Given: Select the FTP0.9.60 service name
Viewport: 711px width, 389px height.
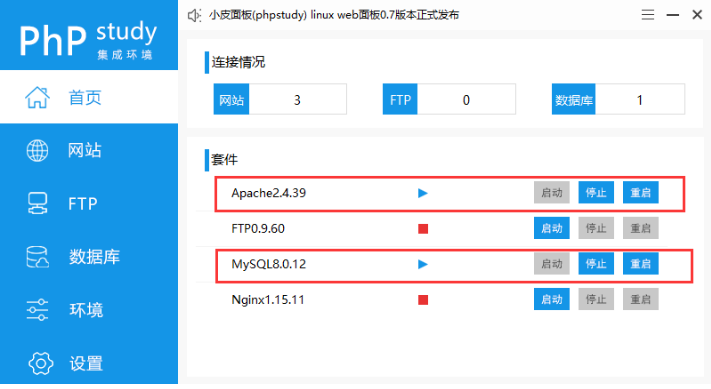Looking at the screenshot, I should (x=258, y=229).
